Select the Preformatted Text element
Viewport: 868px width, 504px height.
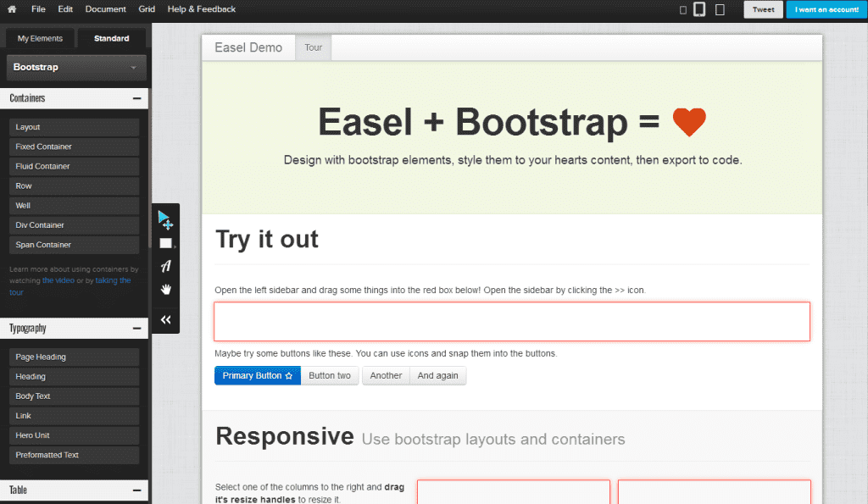point(74,456)
